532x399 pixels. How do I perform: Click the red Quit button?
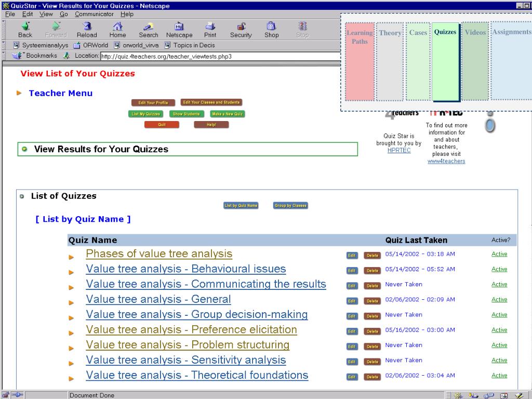pos(162,125)
